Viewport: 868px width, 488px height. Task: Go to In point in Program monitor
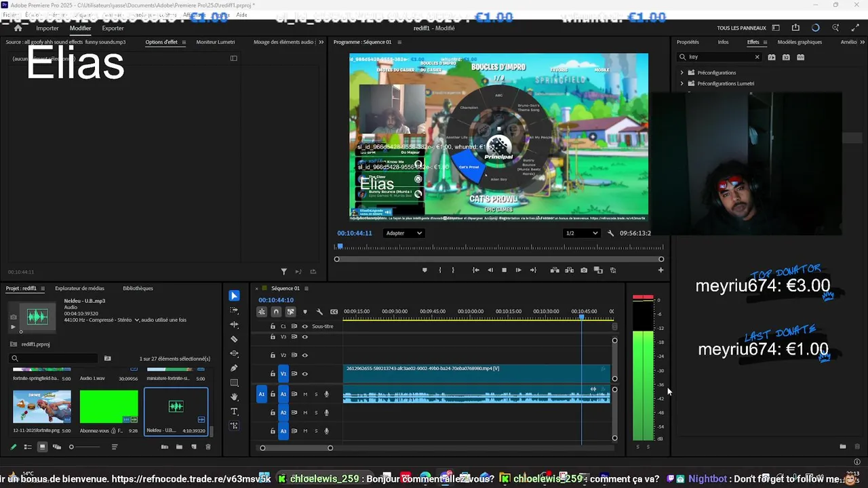tap(475, 270)
